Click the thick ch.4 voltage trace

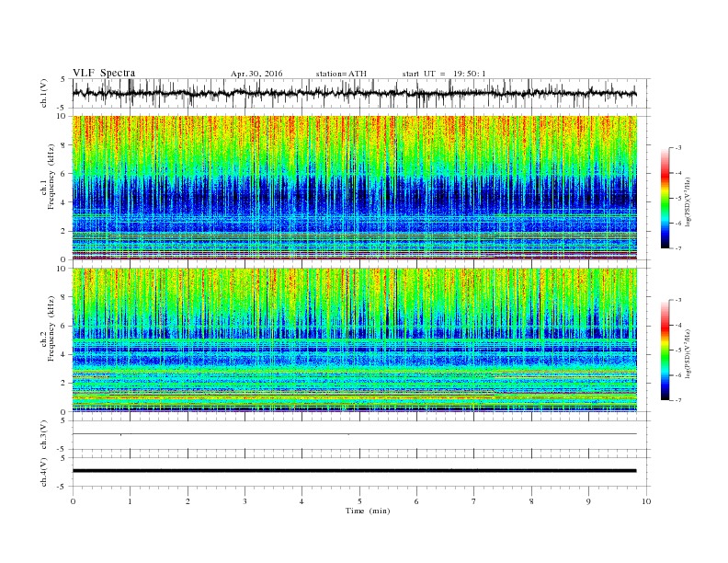(355, 471)
